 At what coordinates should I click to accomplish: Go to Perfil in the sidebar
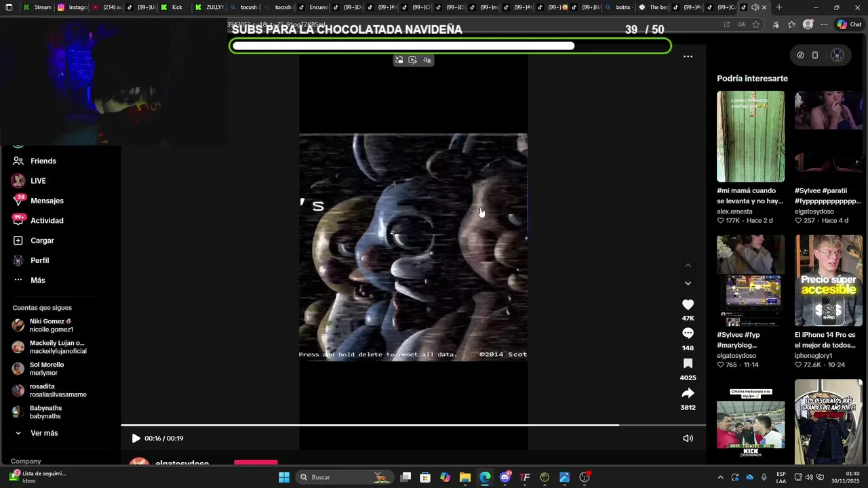point(31,260)
